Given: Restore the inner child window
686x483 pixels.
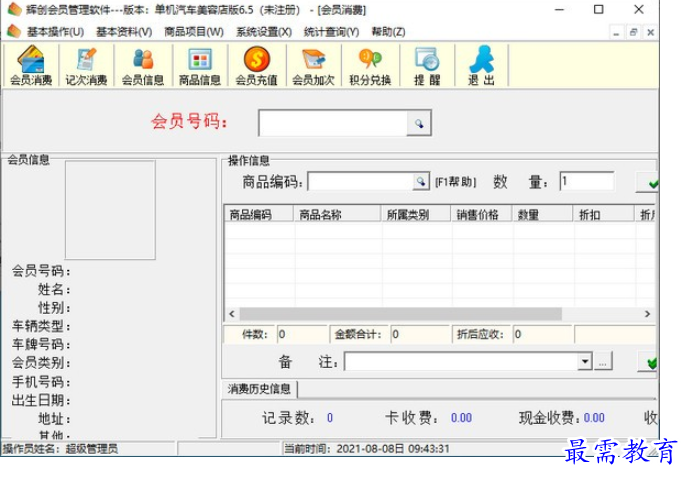Looking at the screenshot, I should (633, 32).
